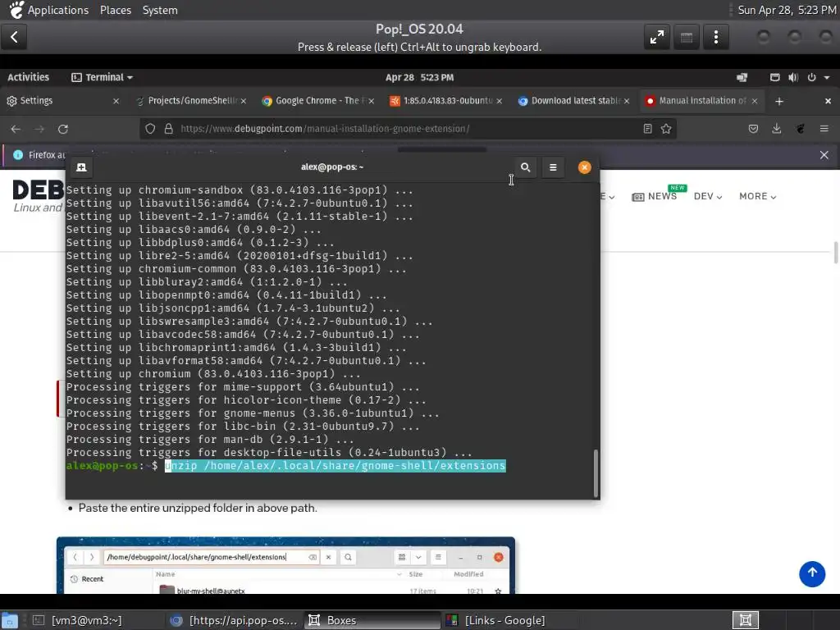Open the Applications menu
Viewport: 840px width, 630px height.
[x=58, y=10]
